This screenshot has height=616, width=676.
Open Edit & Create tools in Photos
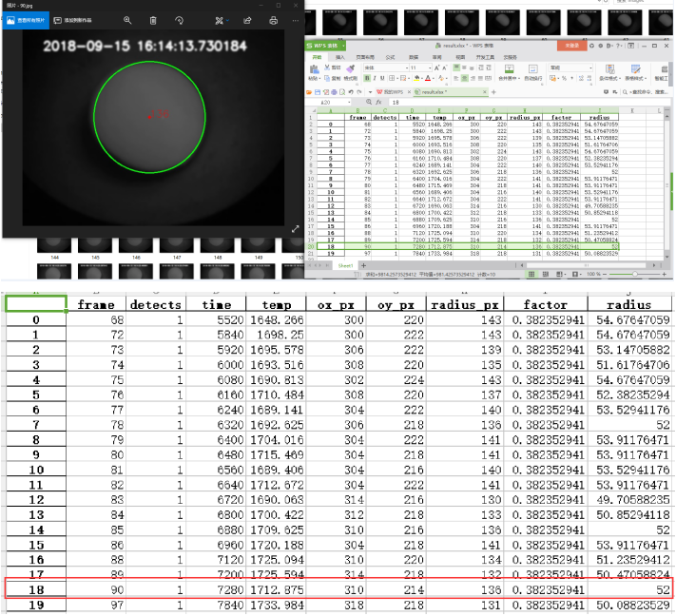222,20
